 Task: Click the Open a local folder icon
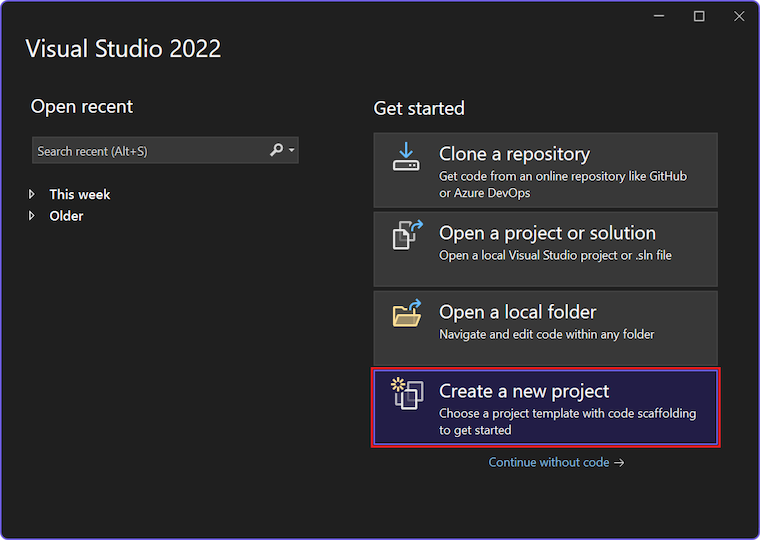pos(407,314)
